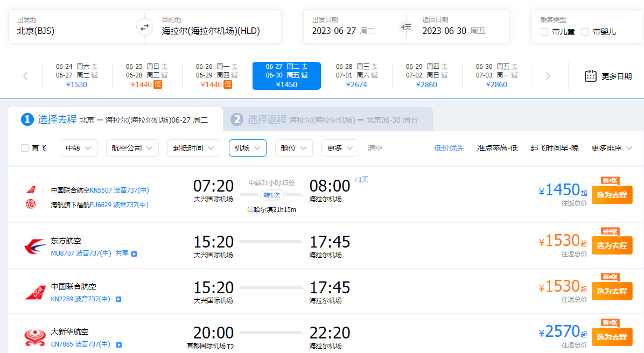Enable the 带儿童 checkbox
The width and height of the screenshot is (644, 353).
544,32
